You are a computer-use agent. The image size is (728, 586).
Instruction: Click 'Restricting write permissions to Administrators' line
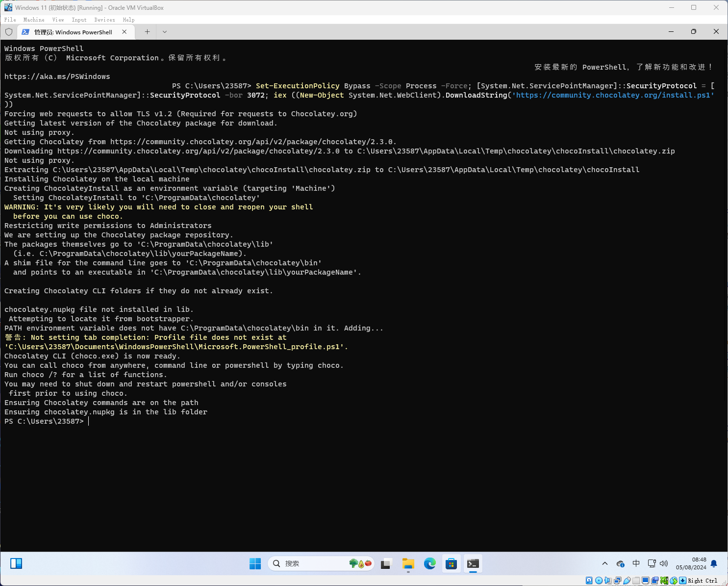pyautogui.click(x=108, y=226)
